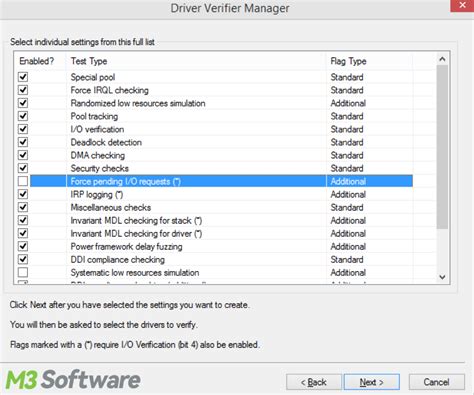Image resolution: width=474 pixels, height=395 pixels.
Task: Click the scroll up arrow of the list
Action: click(x=442, y=59)
